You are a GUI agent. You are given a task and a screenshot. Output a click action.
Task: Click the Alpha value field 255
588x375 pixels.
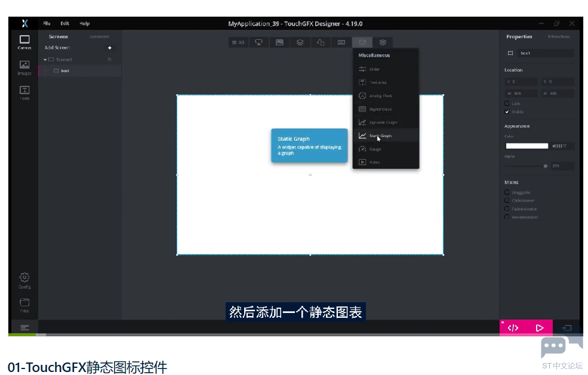click(x=562, y=166)
